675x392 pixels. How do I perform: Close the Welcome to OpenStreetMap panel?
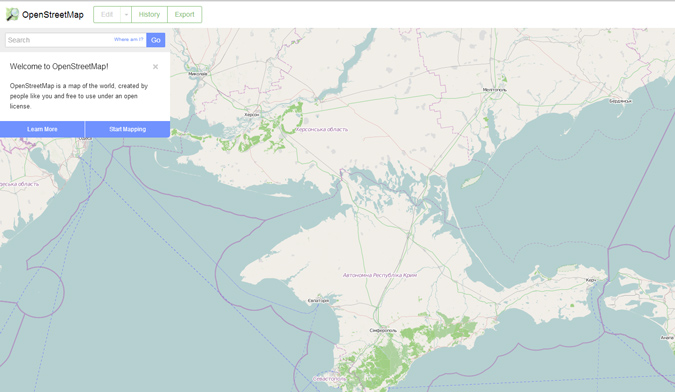coord(155,67)
